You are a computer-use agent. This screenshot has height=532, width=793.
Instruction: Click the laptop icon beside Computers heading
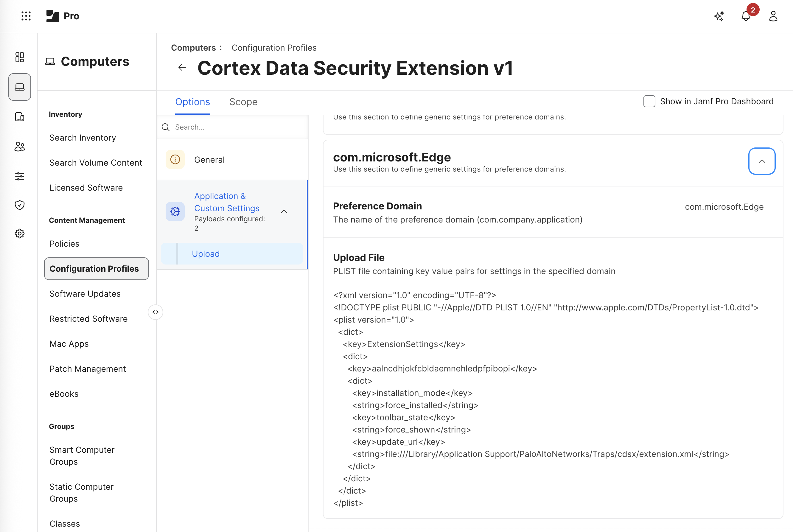[50, 61]
